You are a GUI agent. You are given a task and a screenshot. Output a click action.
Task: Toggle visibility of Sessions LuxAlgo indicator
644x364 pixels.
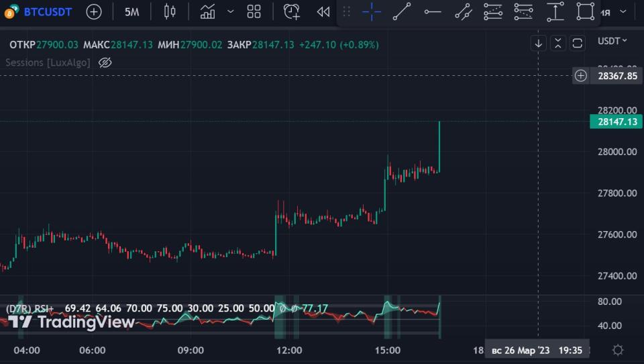105,62
